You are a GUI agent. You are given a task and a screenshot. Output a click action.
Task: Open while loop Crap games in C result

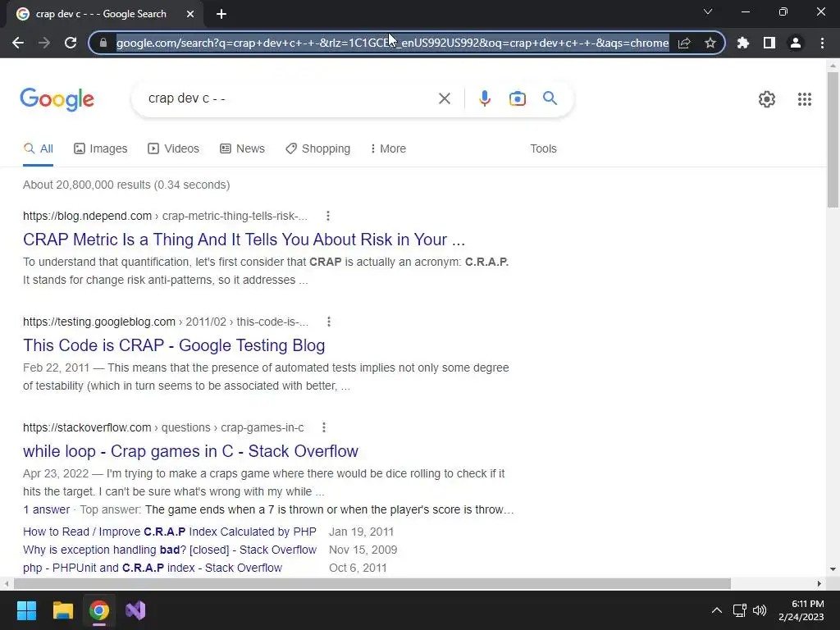[x=190, y=451]
